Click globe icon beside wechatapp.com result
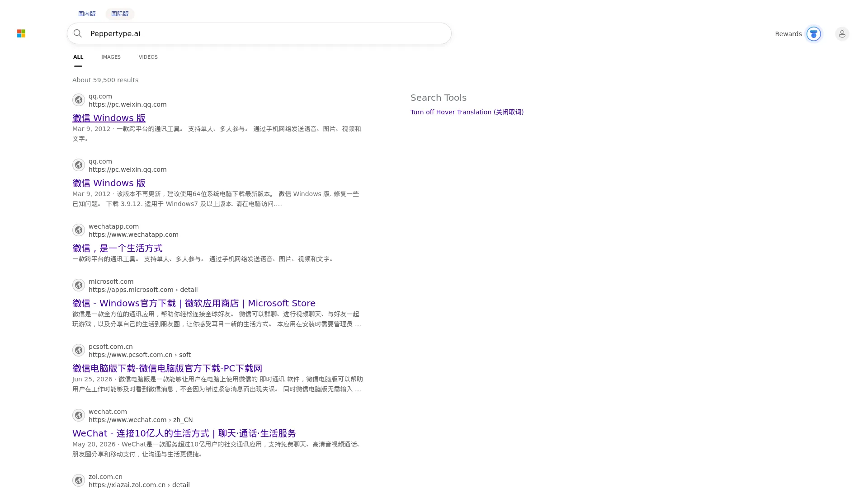868x488 pixels. [79, 230]
